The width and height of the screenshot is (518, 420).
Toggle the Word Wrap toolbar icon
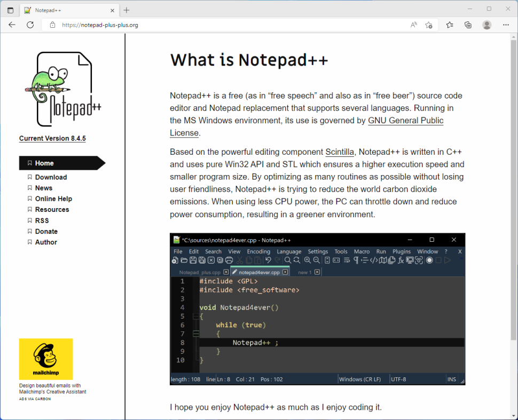point(347,260)
